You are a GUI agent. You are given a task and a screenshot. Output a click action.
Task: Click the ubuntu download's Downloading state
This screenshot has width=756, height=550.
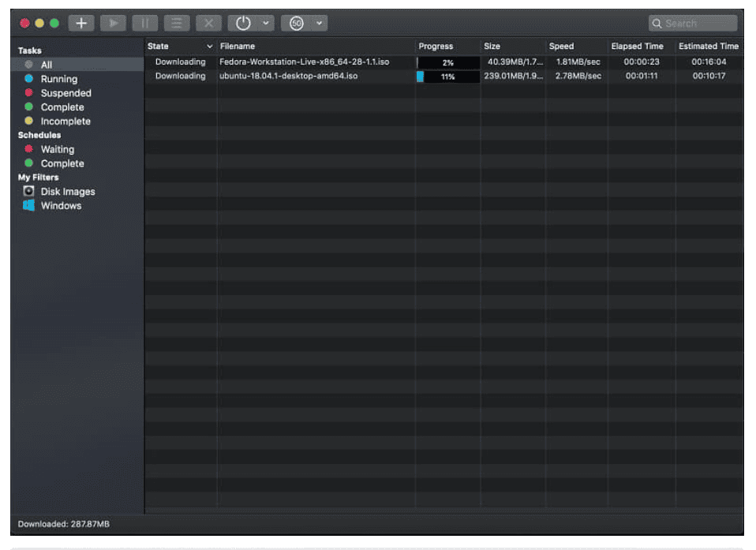pyautogui.click(x=181, y=76)
